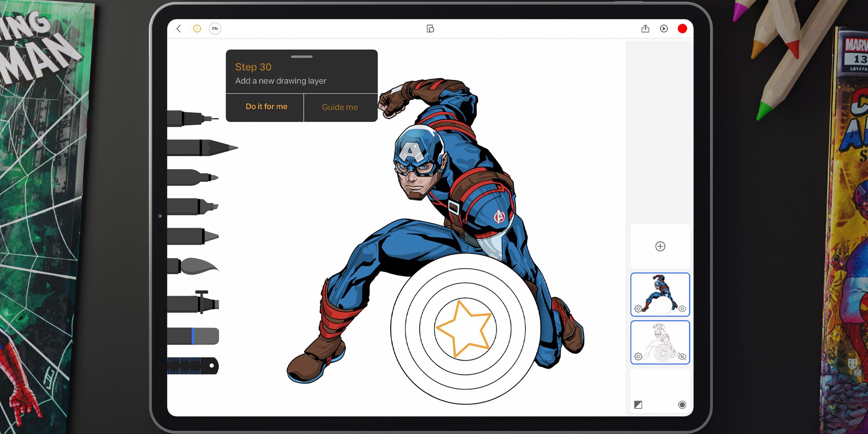The width and height of the screenshot is (868, 434).
Task: Open the shapes icon in top bar
Action: click(x=430, y=29)
